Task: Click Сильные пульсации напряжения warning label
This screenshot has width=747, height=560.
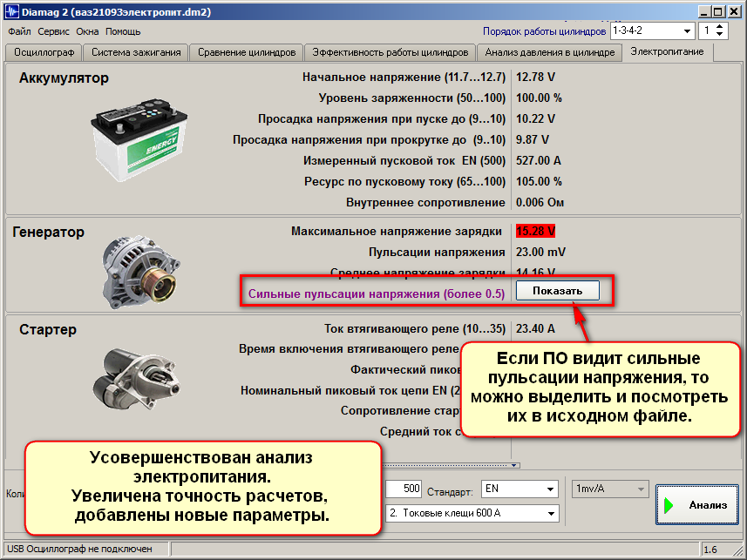Action: (377, 294)
